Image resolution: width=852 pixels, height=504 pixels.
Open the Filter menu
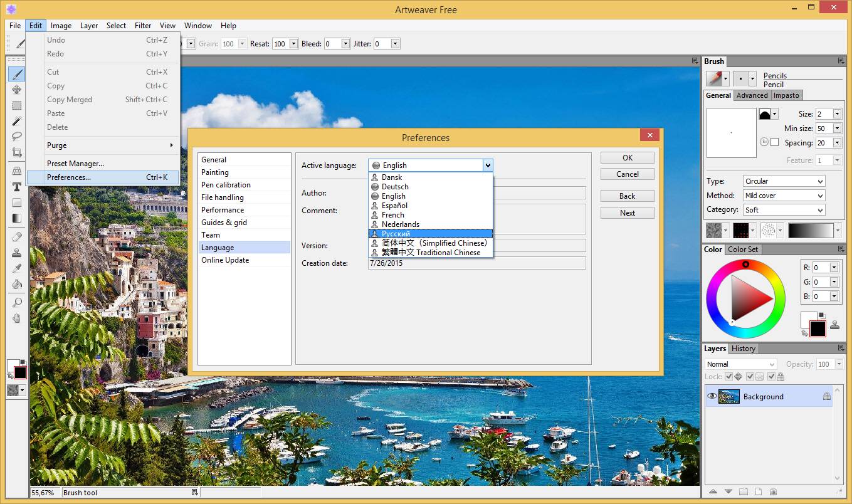[143, 26]
